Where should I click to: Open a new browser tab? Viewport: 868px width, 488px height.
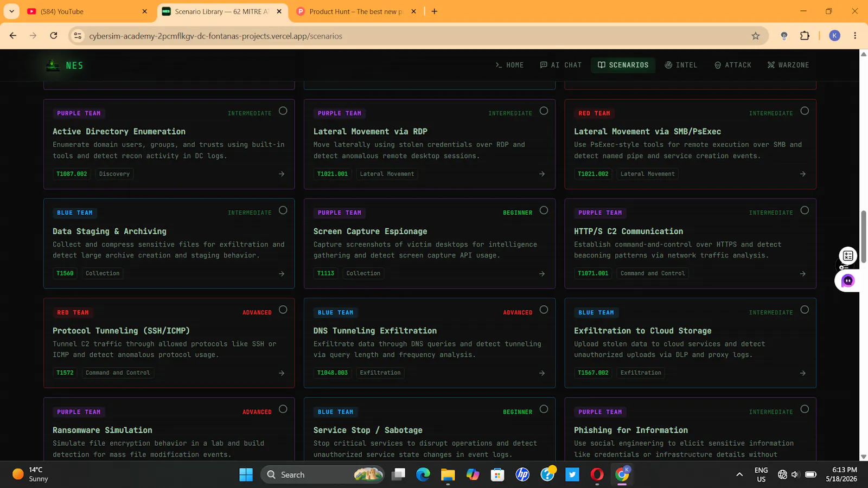(435, 11)
